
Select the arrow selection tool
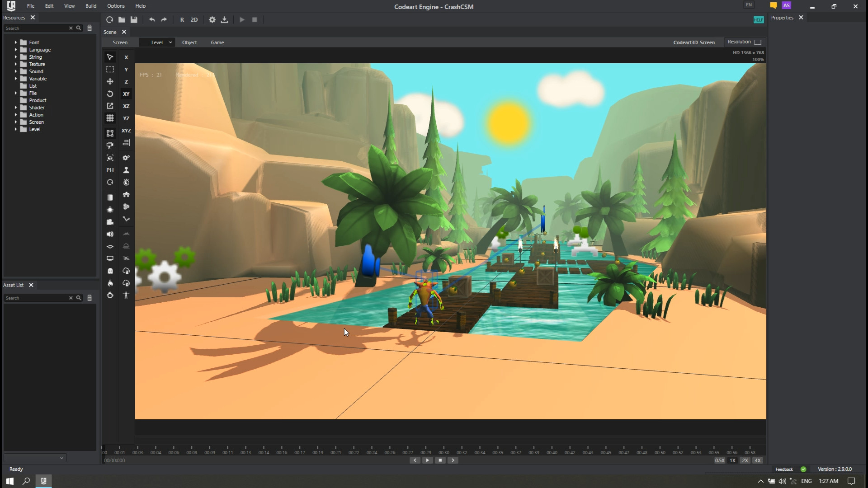click(x=110, y=57)
